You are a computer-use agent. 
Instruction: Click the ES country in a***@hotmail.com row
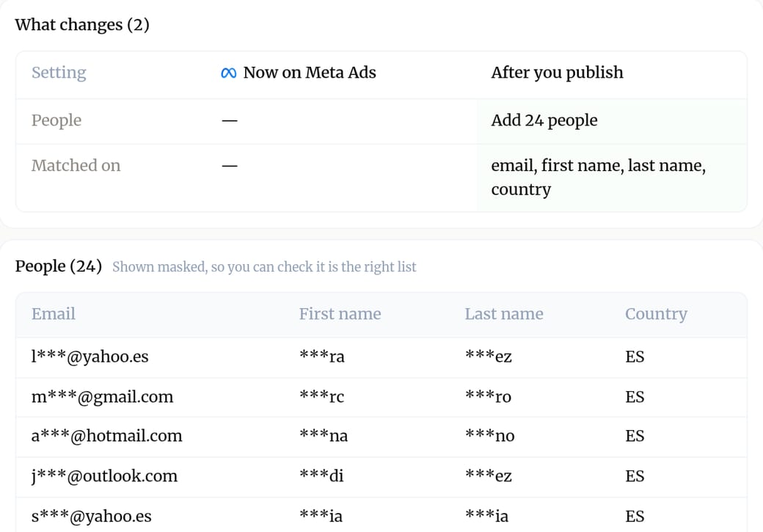point(635,436)
